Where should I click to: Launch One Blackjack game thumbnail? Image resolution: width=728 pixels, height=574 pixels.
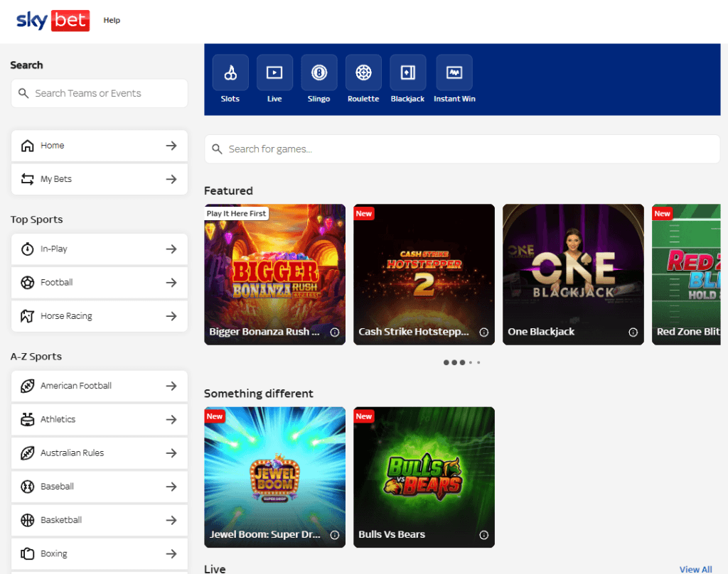(573, 274)
